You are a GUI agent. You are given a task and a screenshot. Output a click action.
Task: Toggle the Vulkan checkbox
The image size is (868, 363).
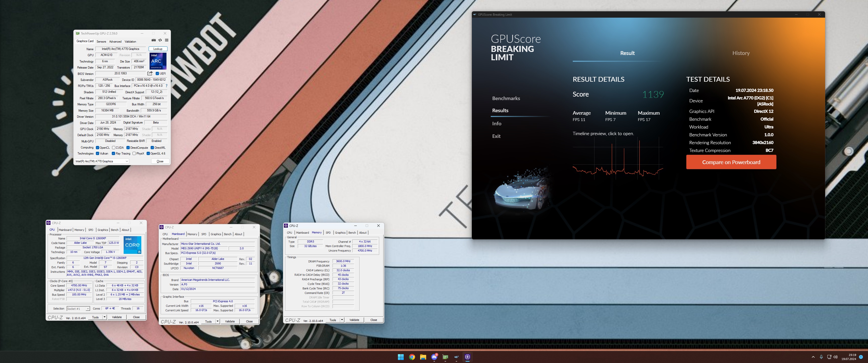[97, 154]
